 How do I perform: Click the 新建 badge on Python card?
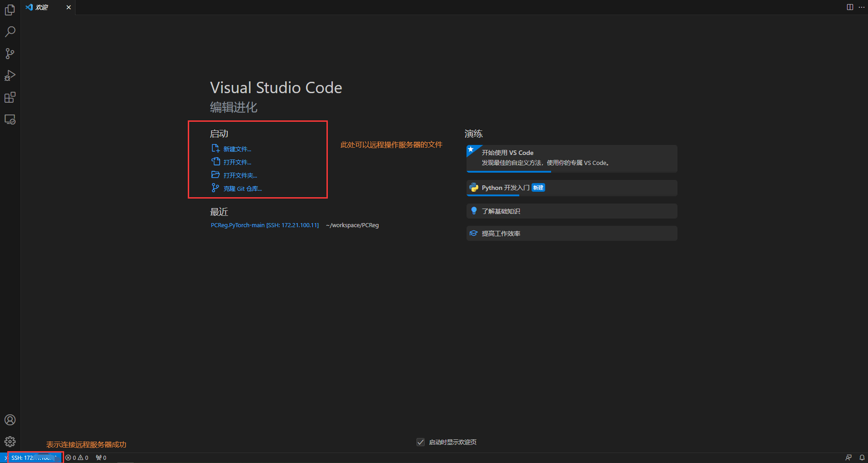[538, 188]
